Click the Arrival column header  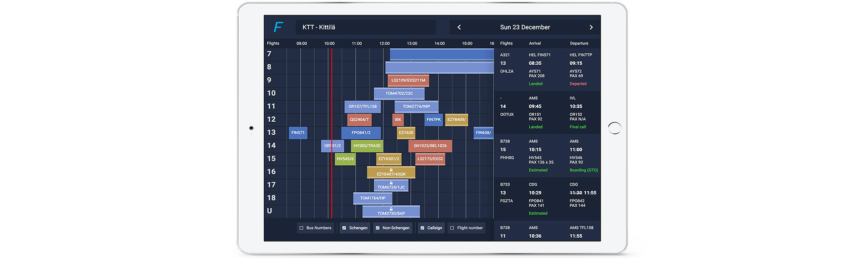pos(535,43)
